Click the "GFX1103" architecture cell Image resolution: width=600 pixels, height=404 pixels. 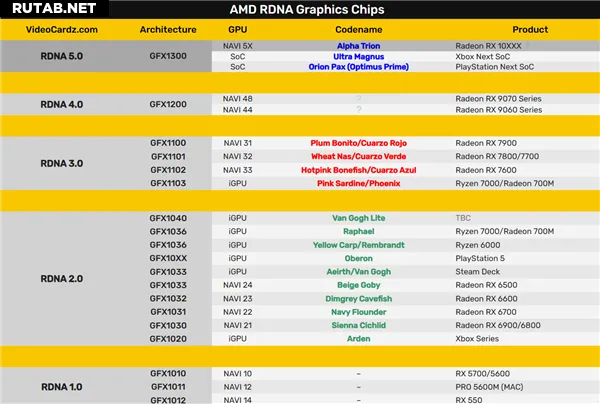coord(168,183)
